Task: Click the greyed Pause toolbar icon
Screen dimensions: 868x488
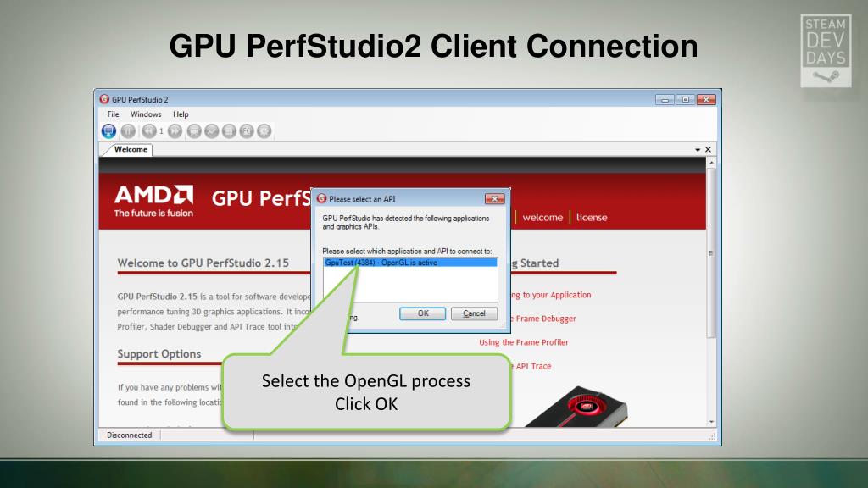Action: point(128,131)
